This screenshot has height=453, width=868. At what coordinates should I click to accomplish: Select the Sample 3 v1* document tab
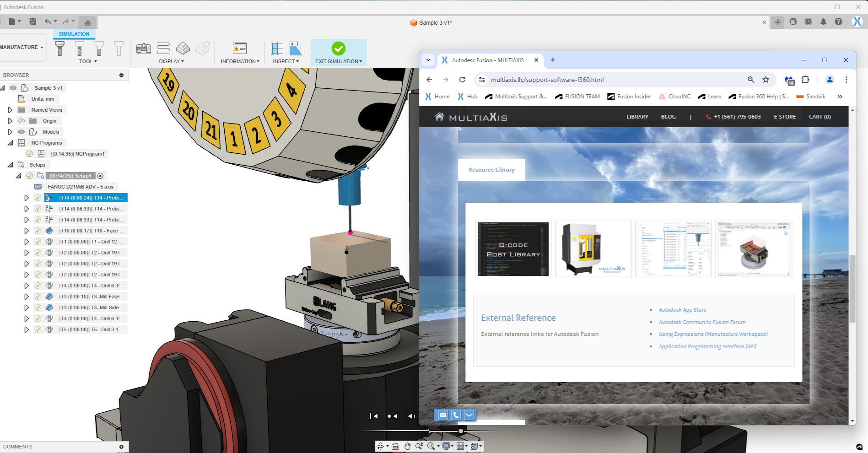point(431,22)
